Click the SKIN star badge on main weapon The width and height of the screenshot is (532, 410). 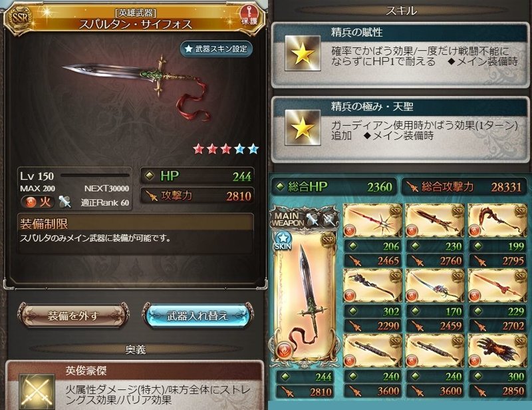[x=283, y=241]
